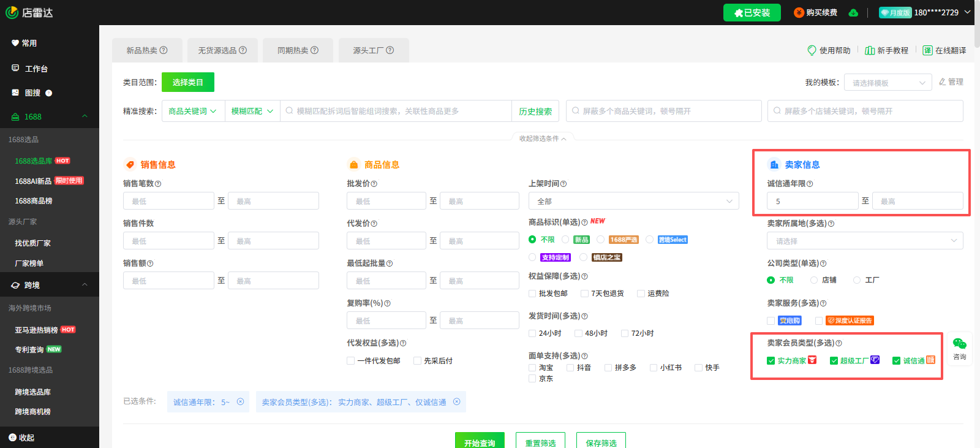Image resolution: width=980 pixels, height=448 pixels.
Task: Click help icon beside 新品热卖 tab
Action: click(x=164, y=50)
